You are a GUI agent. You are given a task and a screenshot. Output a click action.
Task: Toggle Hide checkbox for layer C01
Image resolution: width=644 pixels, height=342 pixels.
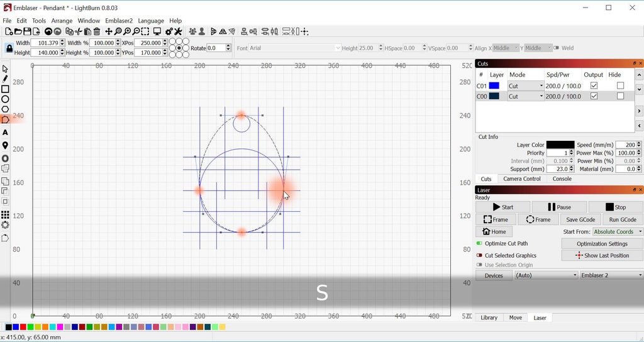point(620,85)
